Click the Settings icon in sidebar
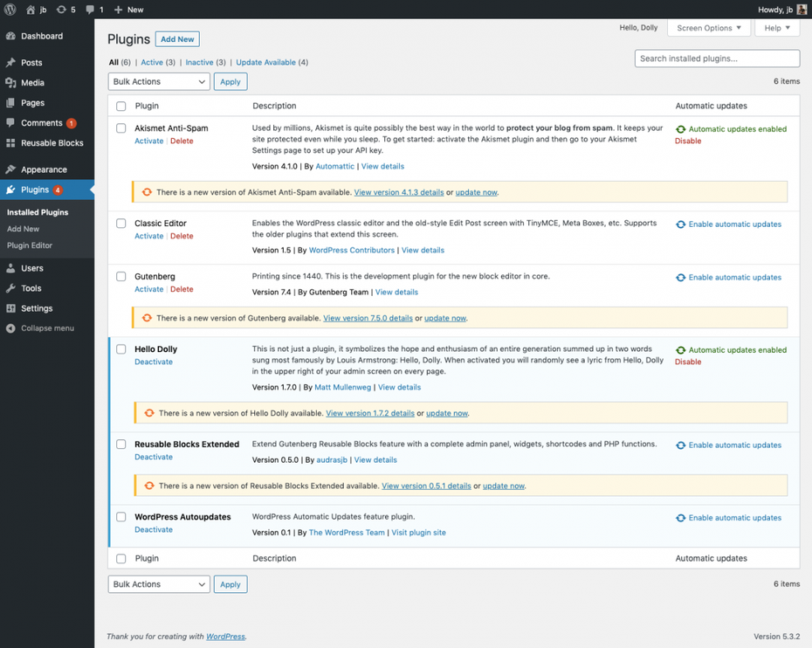Screen dimensions: 812x648 (10, 308)
